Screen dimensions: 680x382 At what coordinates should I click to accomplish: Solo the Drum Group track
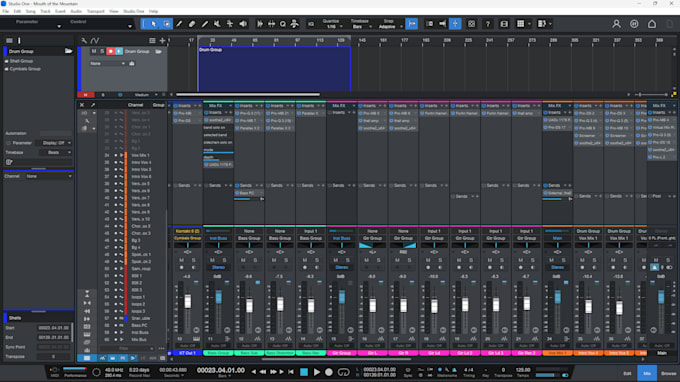102,51
